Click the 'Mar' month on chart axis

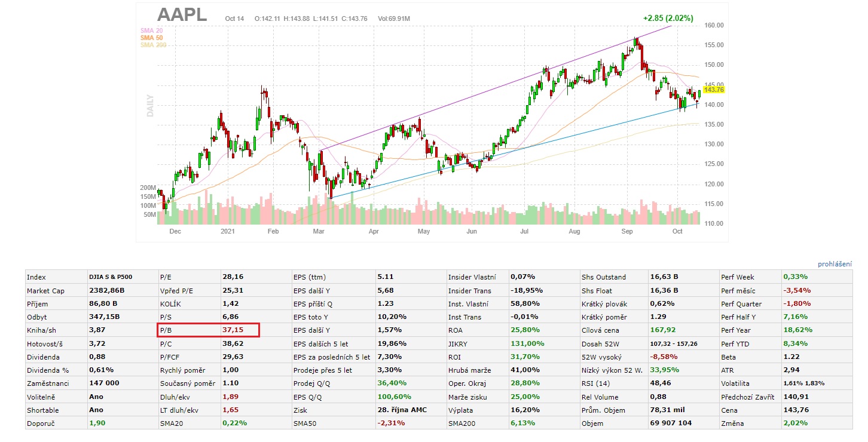319,231
